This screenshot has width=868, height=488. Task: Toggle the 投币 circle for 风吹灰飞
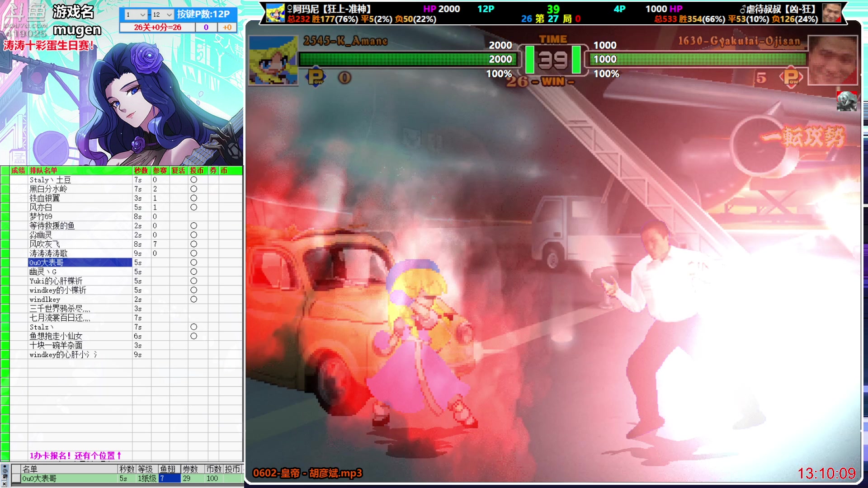(193, 244)
